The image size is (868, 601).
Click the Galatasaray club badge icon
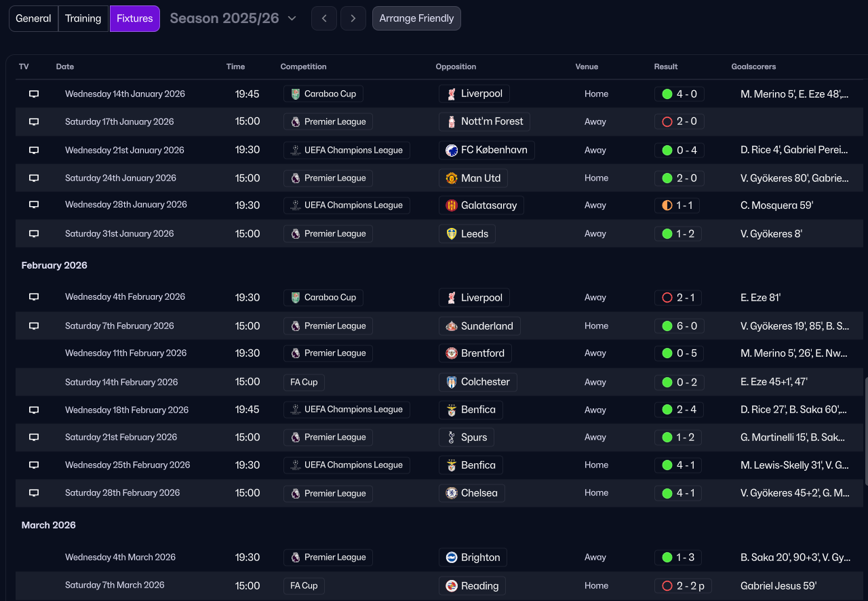[452, 206]
